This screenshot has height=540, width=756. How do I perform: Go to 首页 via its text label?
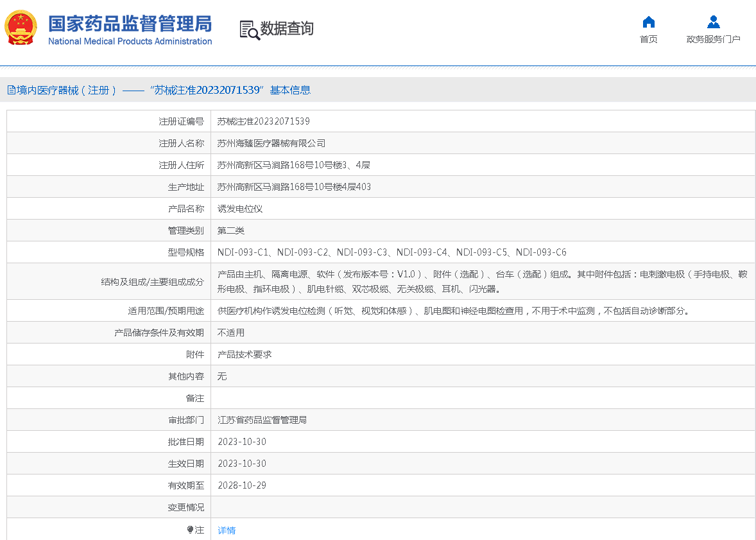coord(648,39)
